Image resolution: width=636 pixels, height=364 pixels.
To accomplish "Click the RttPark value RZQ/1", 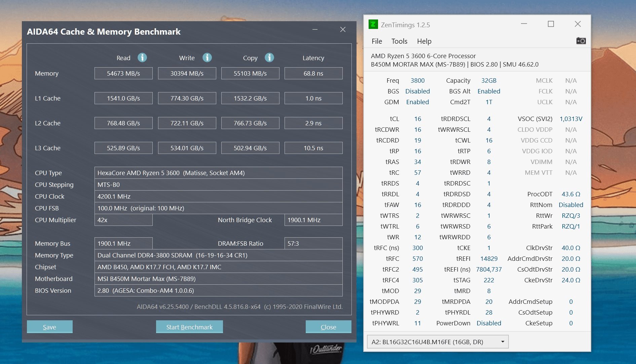I will (x=571, y=226).
